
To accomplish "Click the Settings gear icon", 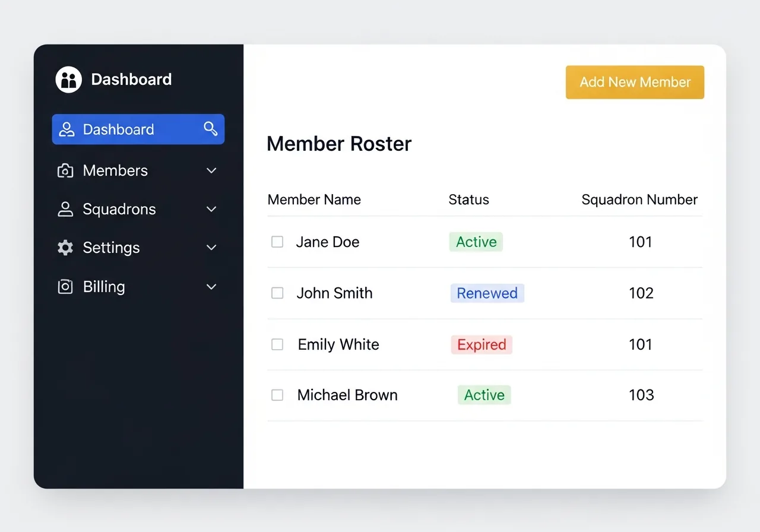I will (65, 248).
